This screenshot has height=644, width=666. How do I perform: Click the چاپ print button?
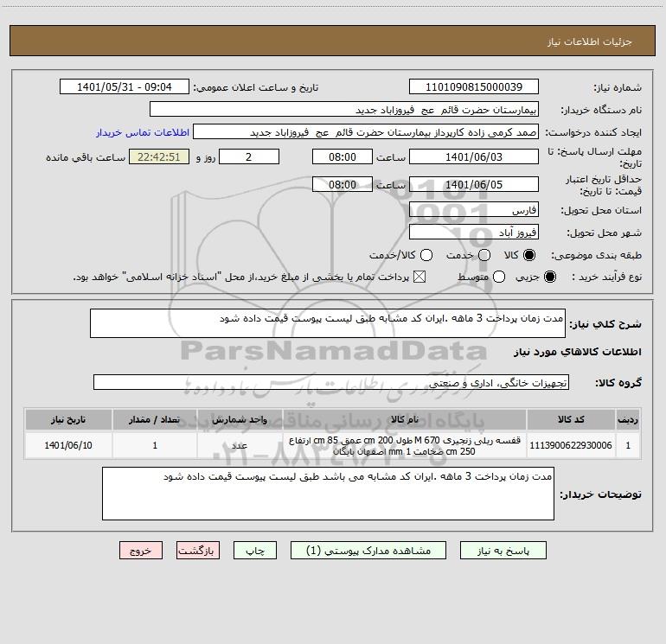tap(255, 551)
